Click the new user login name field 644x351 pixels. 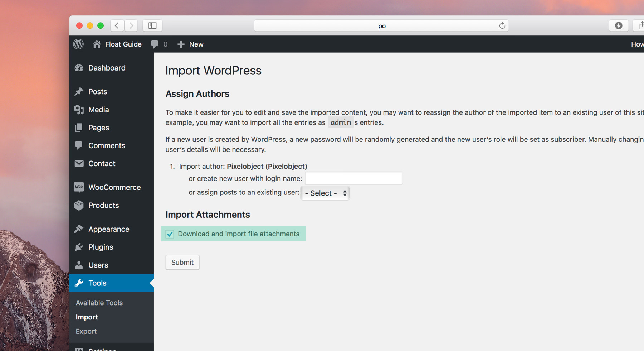353,178
